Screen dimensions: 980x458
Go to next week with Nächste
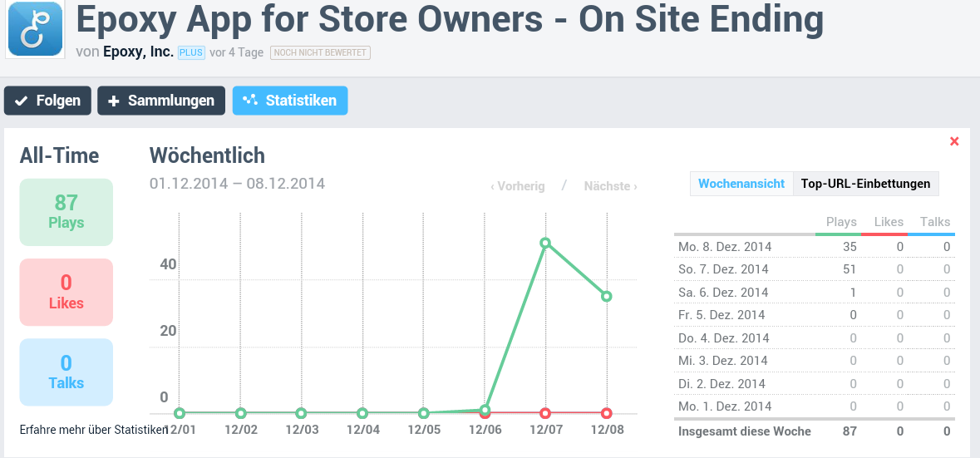611,186
